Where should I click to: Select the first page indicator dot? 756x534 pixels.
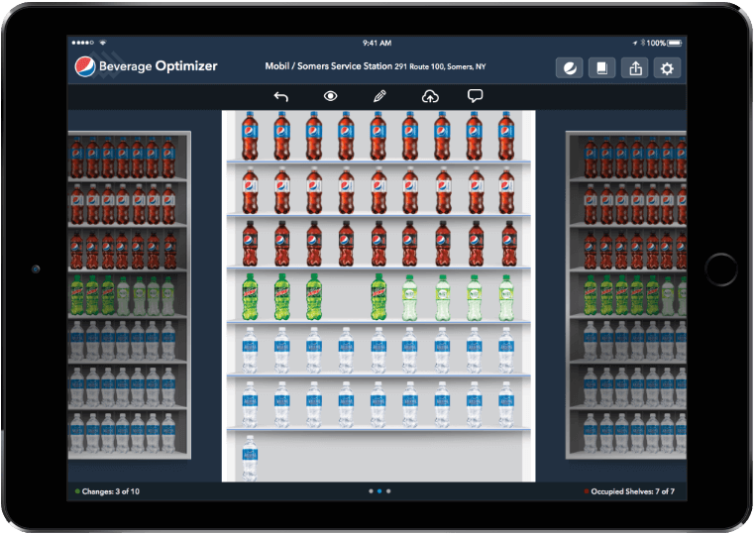(371, 490)
